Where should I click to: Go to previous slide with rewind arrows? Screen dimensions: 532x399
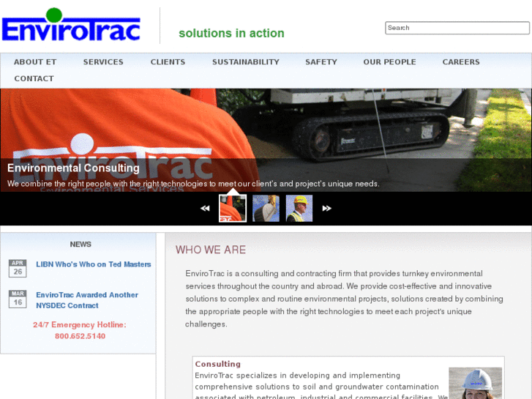tap(205, 208)
